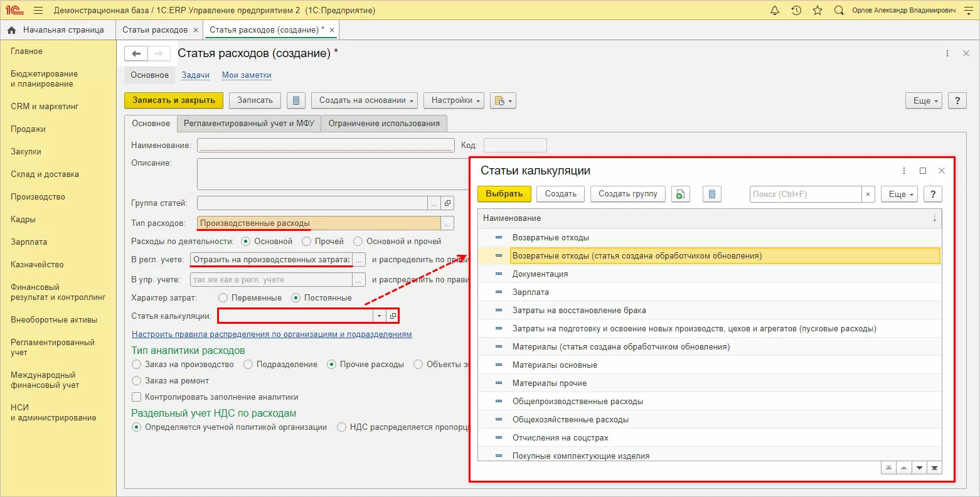Go to home page icon
This screenshot has width=980, height=497.
[x=11, y=30]
